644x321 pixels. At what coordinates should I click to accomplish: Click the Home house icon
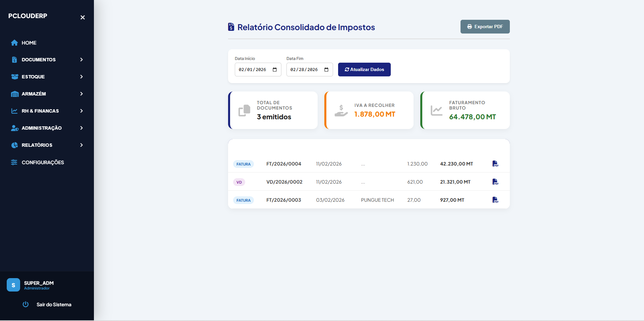pos(14,43)
